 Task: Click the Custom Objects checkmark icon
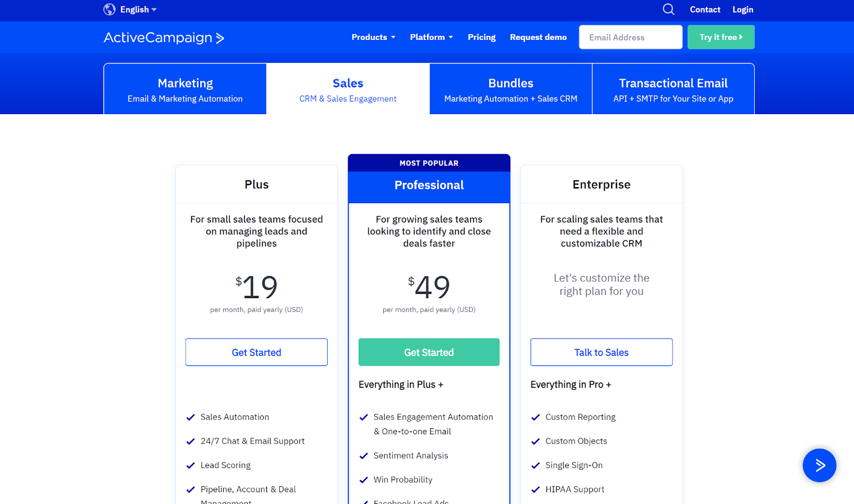(535, 442)
